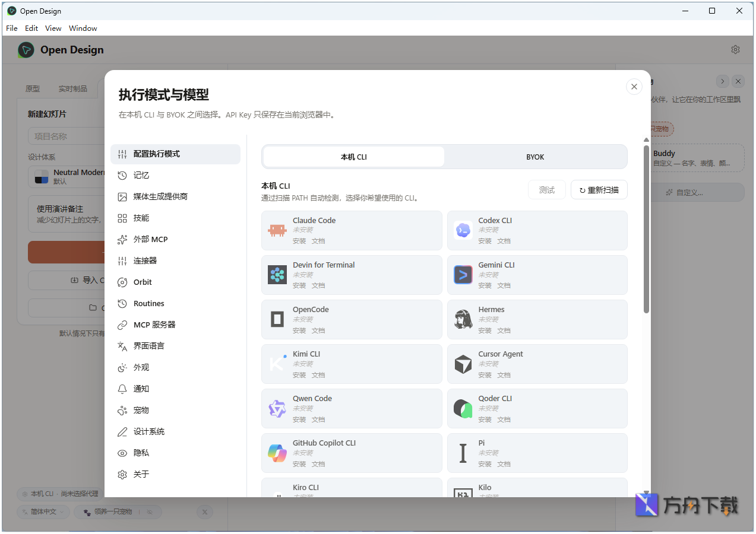Screen dimensions: 756x534
Task: Click 文档 link under Codex CLI
Action: pos(504,241)
